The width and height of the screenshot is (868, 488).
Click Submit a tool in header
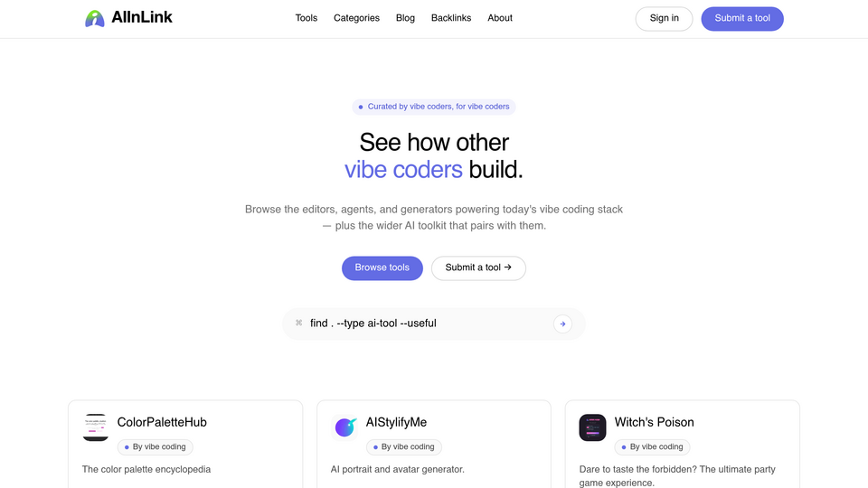pos(742,19)
